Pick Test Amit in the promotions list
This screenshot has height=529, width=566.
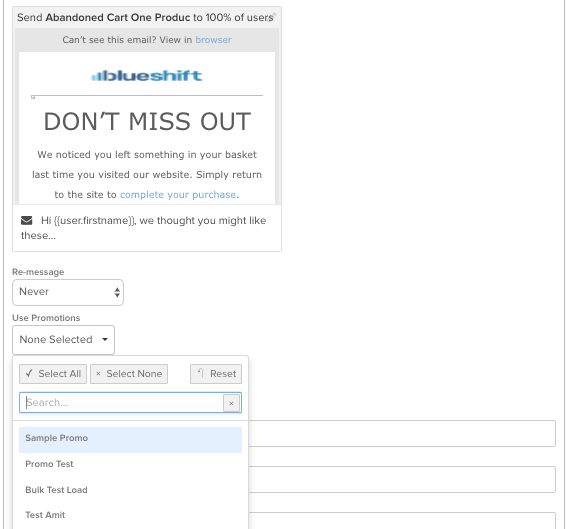point(130,515)
